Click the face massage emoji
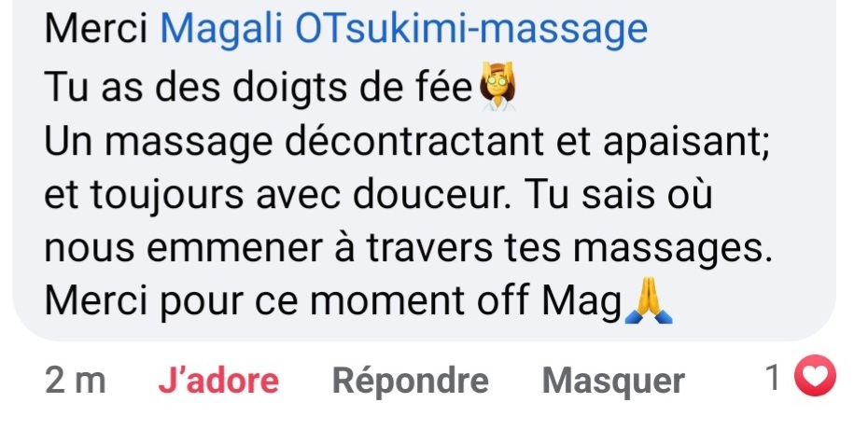 coord(497,87)
